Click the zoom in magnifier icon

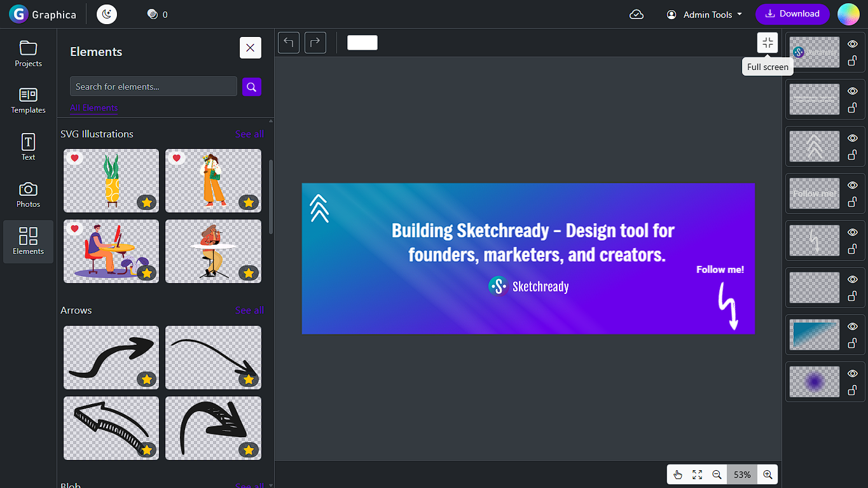[768, 475]
